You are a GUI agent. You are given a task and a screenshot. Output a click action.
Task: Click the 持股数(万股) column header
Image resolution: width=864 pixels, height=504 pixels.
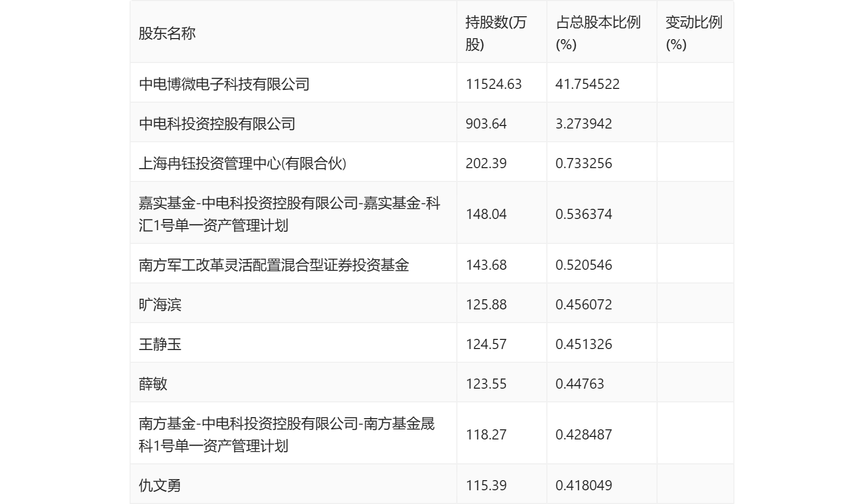(x=496, y=34)
